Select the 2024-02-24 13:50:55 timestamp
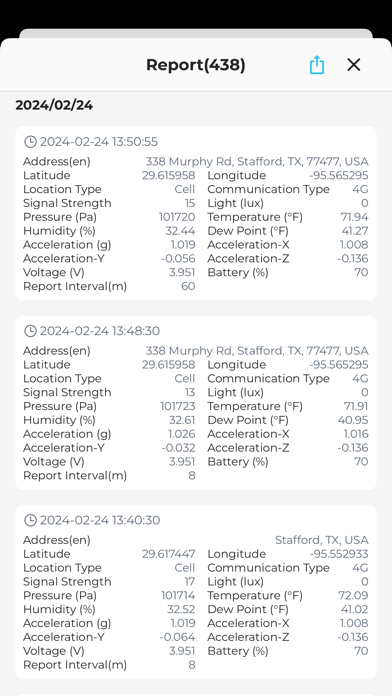Image resolution: width=392 pixels, height=696 pixels. click(x=99, y=142)
